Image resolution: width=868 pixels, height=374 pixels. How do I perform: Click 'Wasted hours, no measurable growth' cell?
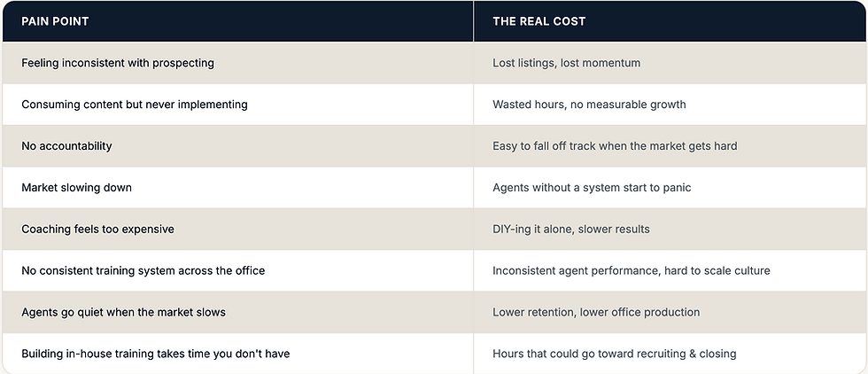tap(670, 105)
